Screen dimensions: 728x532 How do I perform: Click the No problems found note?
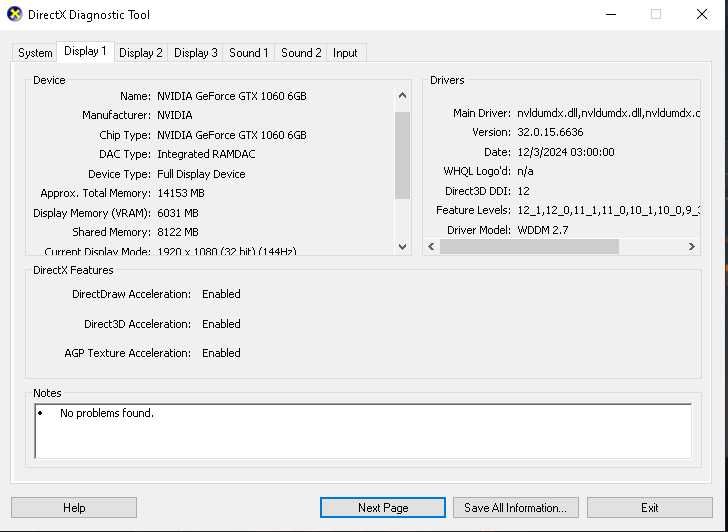(x=107, y=413)
